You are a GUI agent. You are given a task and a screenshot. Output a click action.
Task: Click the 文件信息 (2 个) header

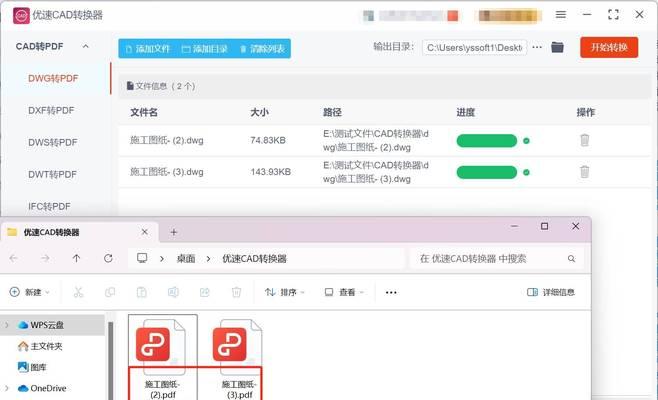tap(161, 86)
